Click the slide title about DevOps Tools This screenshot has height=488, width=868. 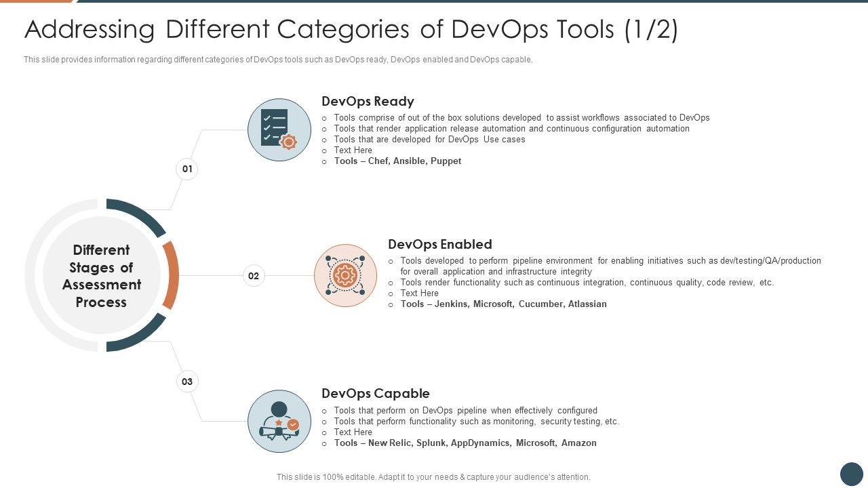(351, 30)
